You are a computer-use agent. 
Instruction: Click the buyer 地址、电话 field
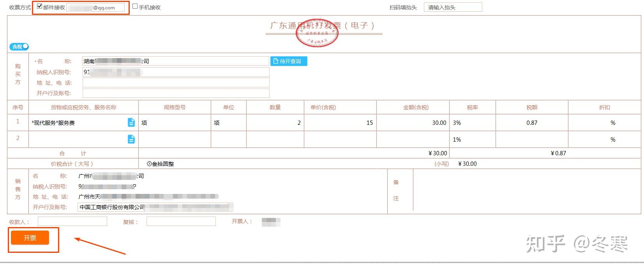176,83
